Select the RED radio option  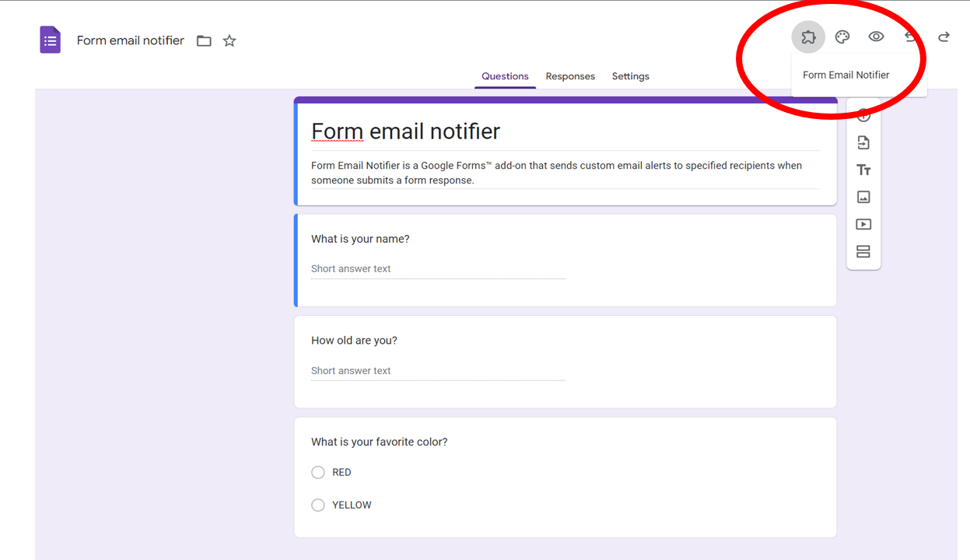tap(317, 472)
